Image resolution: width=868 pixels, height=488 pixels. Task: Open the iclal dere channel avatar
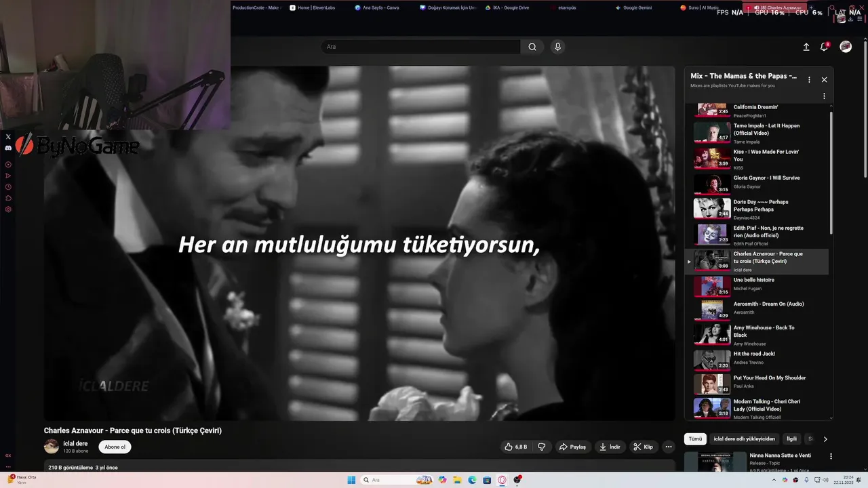pyautogui.click(x=52, y=446)
